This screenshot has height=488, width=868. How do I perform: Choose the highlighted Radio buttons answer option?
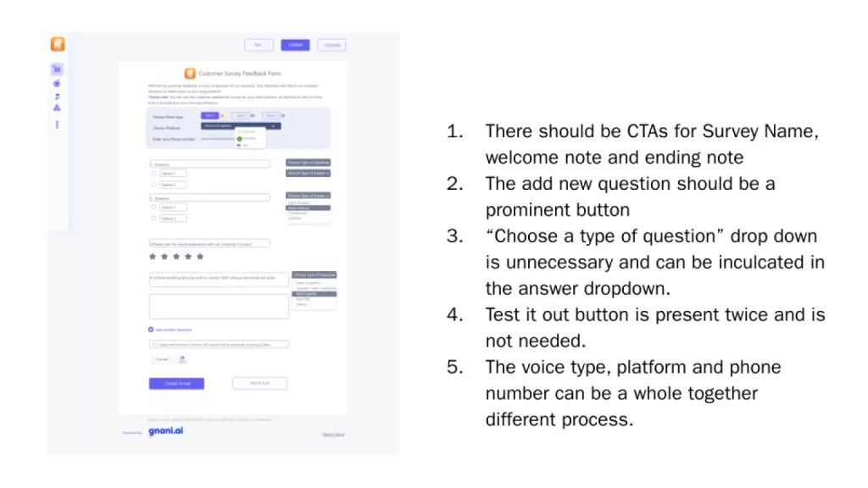coord(309,208)
